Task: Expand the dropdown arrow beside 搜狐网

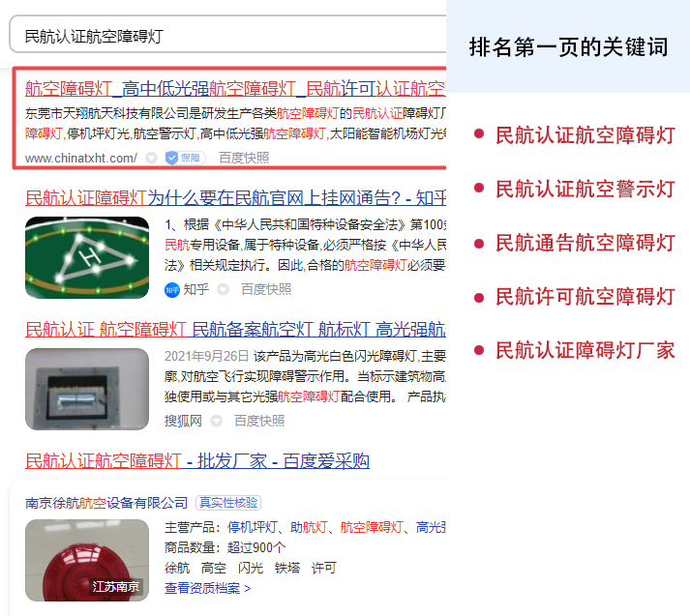Action: tap(216, 421)
